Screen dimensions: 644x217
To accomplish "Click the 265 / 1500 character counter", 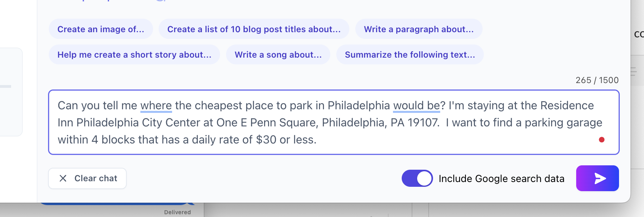I will coord(597,80).
